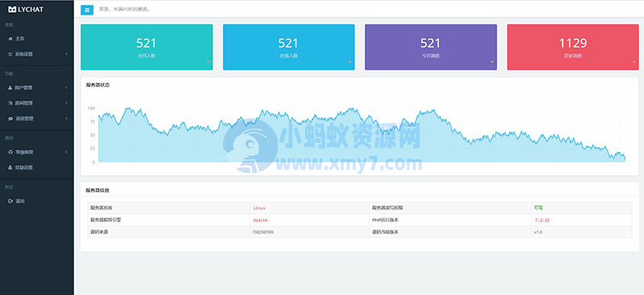
Task: Expand the 用户管理 submenu chevron
Action: (x=66, y=88)
